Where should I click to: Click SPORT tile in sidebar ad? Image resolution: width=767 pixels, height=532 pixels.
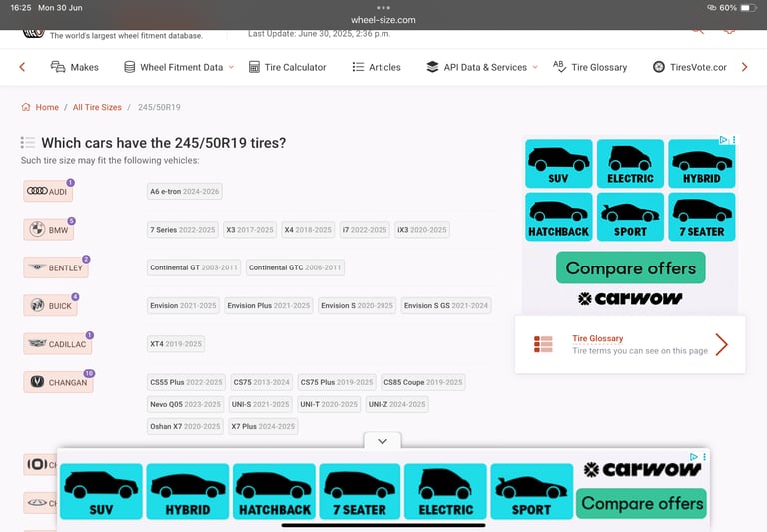pos(630,217)
